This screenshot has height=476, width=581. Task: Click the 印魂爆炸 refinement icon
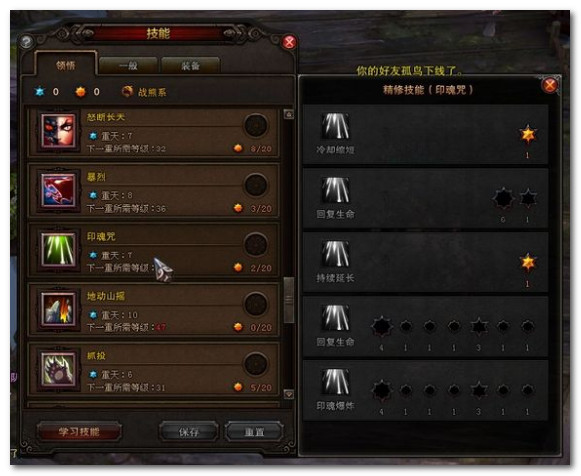(335, 382)
